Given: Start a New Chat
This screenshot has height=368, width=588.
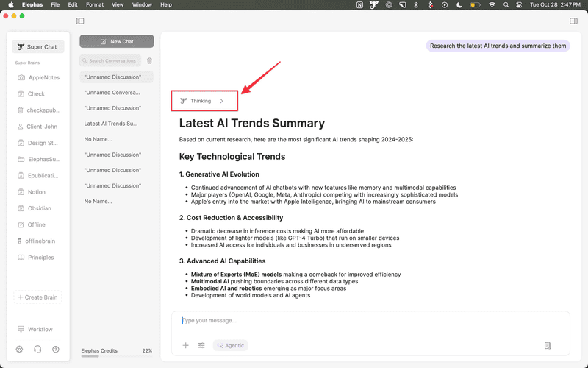Looking at the screenshot, I should [117, 41].
